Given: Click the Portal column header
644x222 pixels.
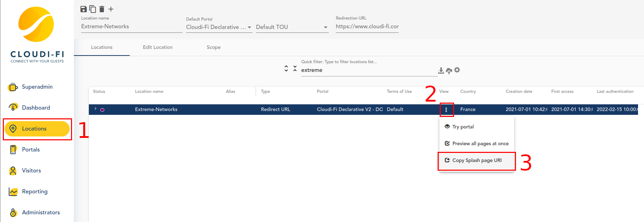Looking at the screenshot, I should [x=323, y=91].
